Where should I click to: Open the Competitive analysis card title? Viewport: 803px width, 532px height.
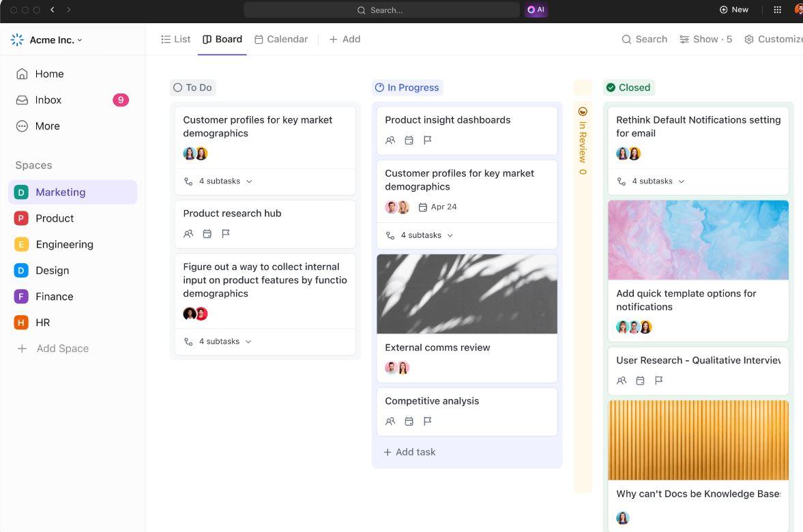click(433, 401)
